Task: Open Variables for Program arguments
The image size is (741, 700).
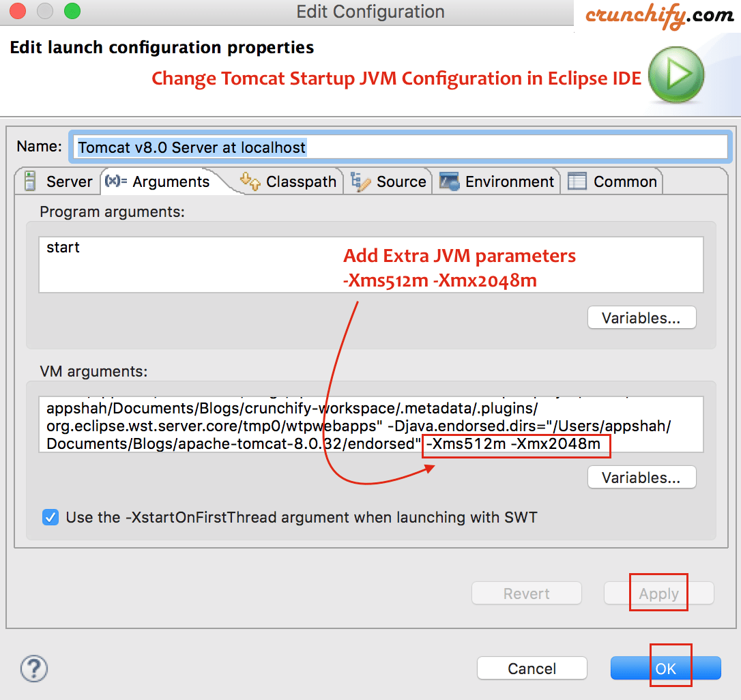Action: 642,318
